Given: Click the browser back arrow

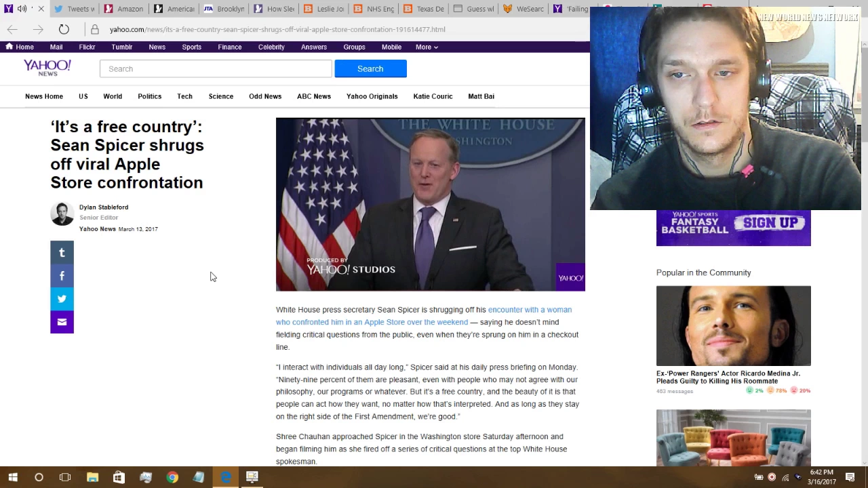Looking at the screenshot, I should pos(12,29).
